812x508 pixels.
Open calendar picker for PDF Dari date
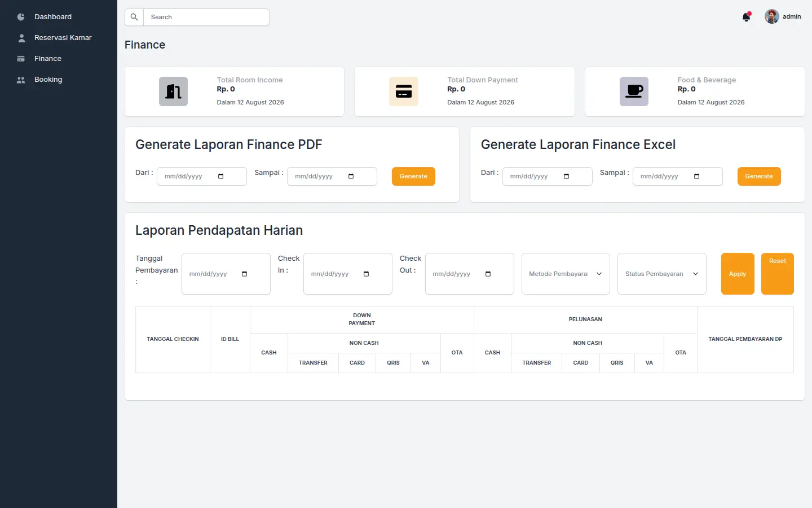coord(220,176)
